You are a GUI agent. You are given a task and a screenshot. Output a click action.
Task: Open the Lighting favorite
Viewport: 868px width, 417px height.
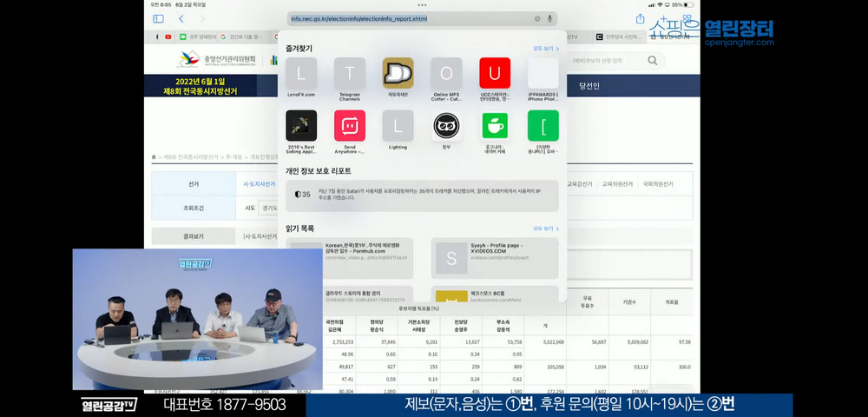click(x=398, y=126)
